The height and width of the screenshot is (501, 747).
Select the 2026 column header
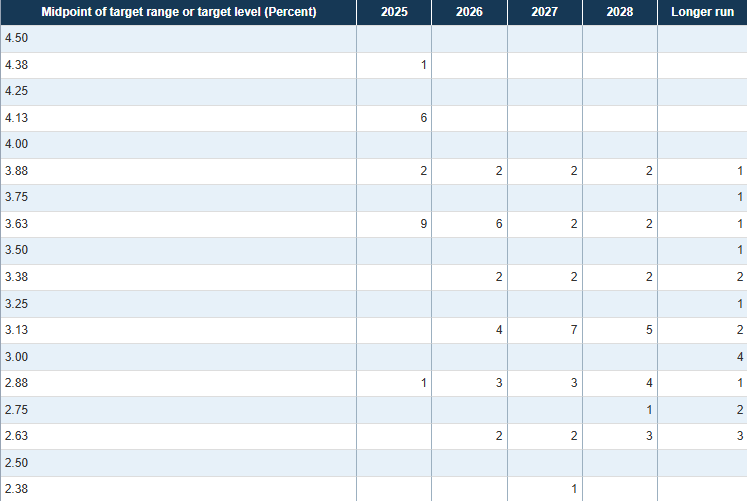pos(469,12)
